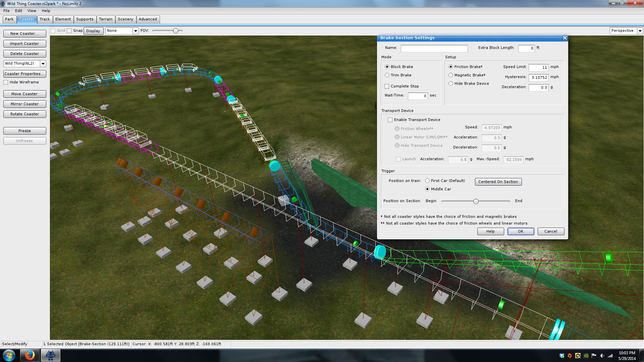Image resolution: width=644 pixels, height=362 pixels.
Task: Open the Perspective view dropdown
Action: [x=640, y=31]
